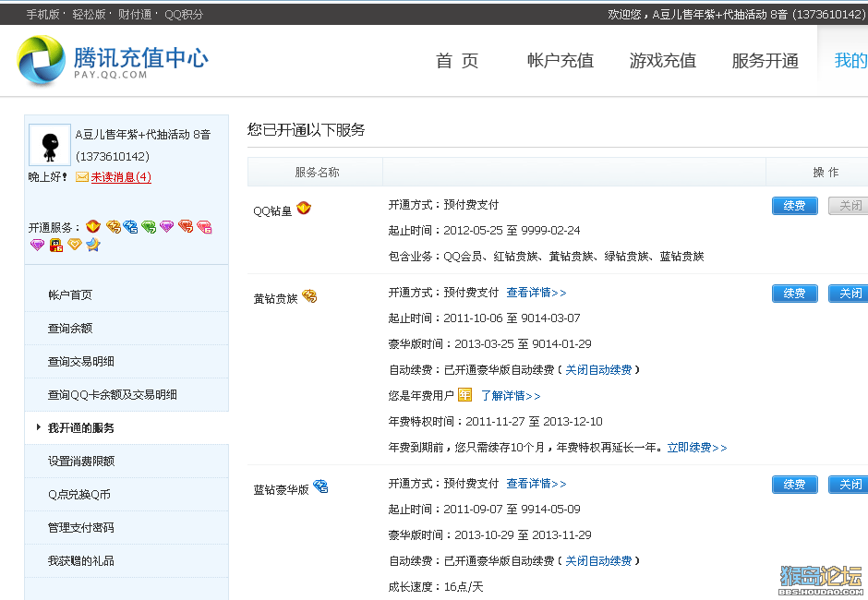Viewport: 868px width, 600px height.
Task: Open 查看详情>> link in 蓝钻豪华版 row
Action: coord(536,483)
